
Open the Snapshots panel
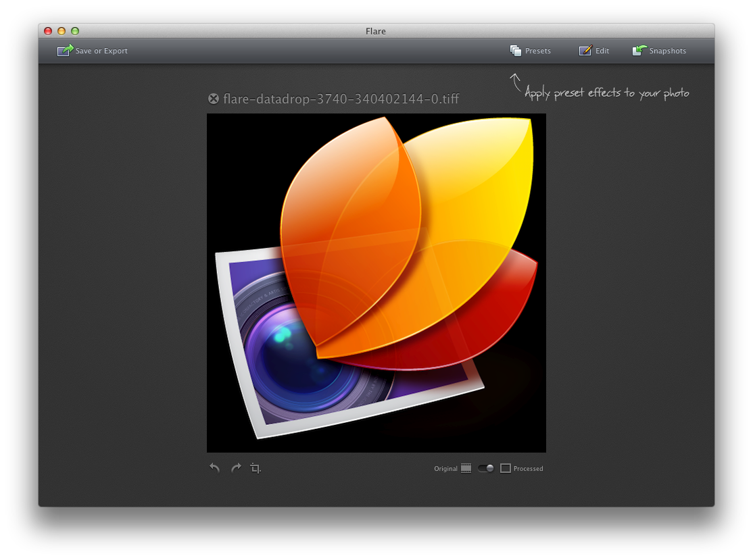pos(659,51)
